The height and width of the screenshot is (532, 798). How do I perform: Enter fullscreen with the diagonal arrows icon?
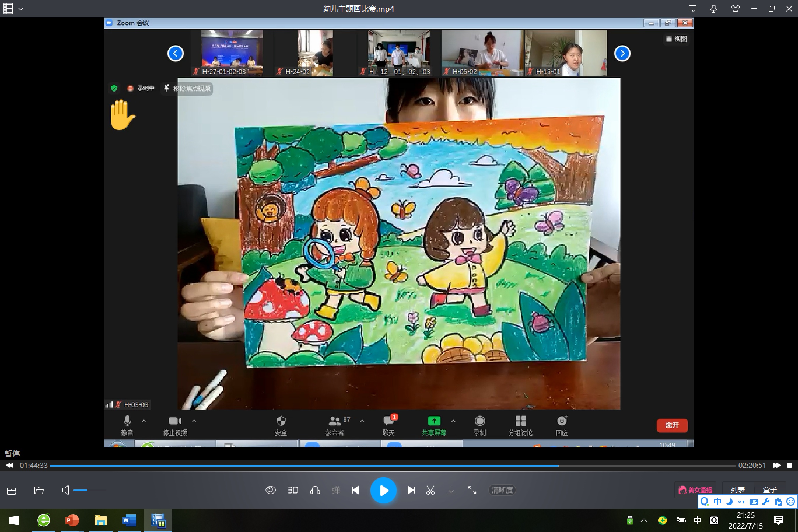click(472, 490)
